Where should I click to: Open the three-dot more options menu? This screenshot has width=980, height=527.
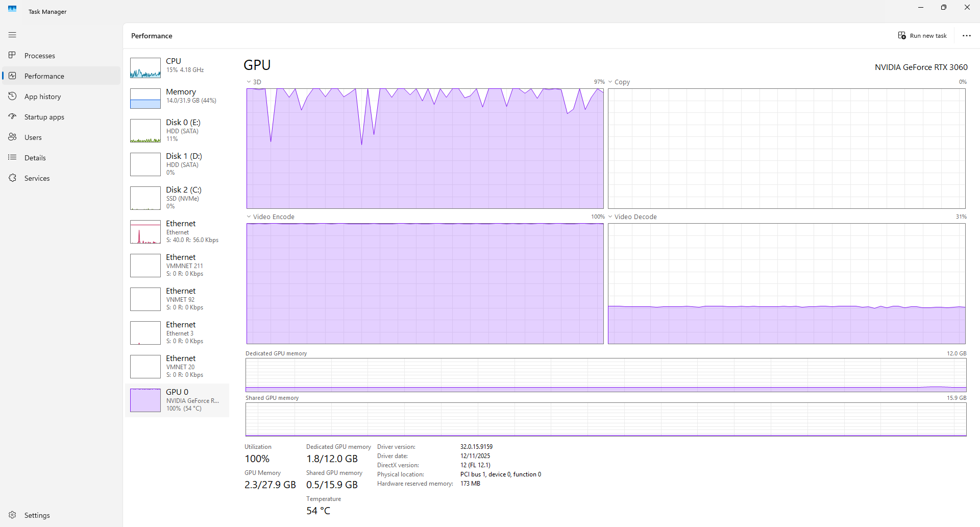click(967, 36)
